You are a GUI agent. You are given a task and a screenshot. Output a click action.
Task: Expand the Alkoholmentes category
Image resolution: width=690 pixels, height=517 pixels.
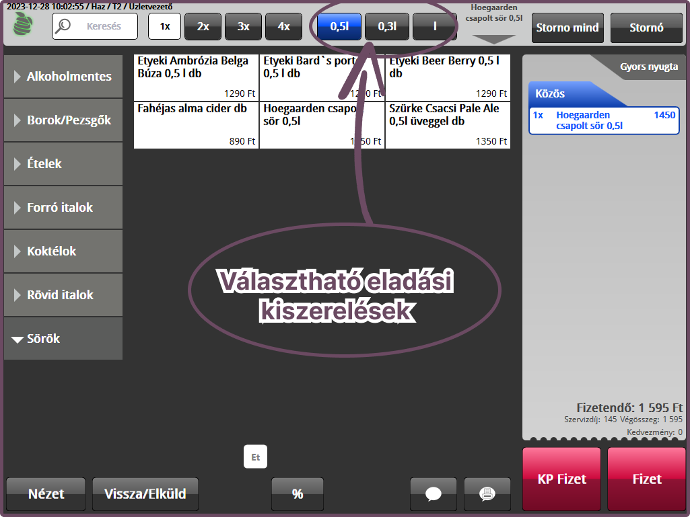click(63, 76)
